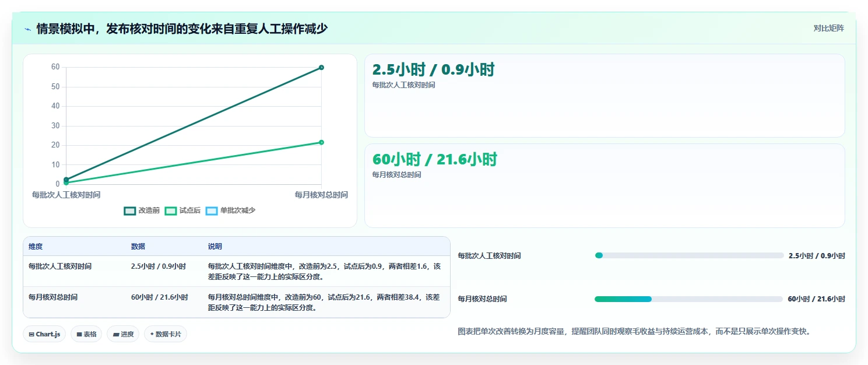868x365 pixels.
Task: Click the progress row label 每批次人工核对时间
Action: (x=490, y=256)
